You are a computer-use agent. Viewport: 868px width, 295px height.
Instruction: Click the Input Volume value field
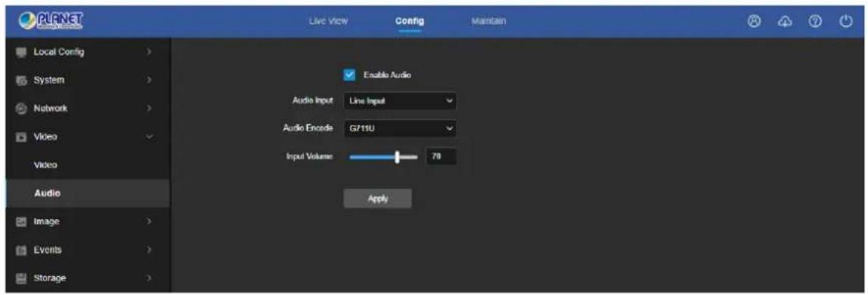pos(442,157)
